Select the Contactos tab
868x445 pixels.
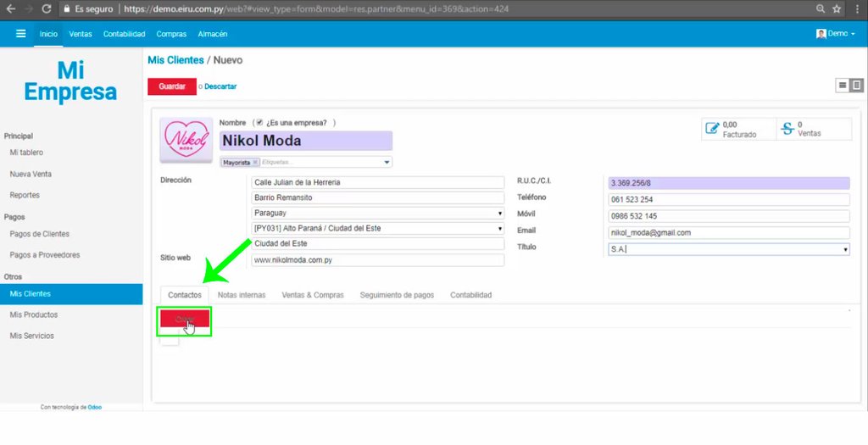[x=184, y=295]
